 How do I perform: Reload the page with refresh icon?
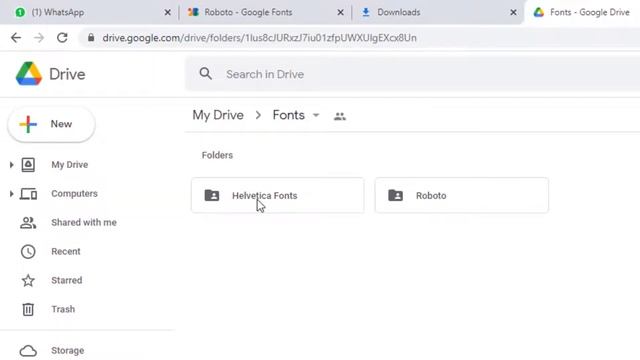click(x=62, y=38)
